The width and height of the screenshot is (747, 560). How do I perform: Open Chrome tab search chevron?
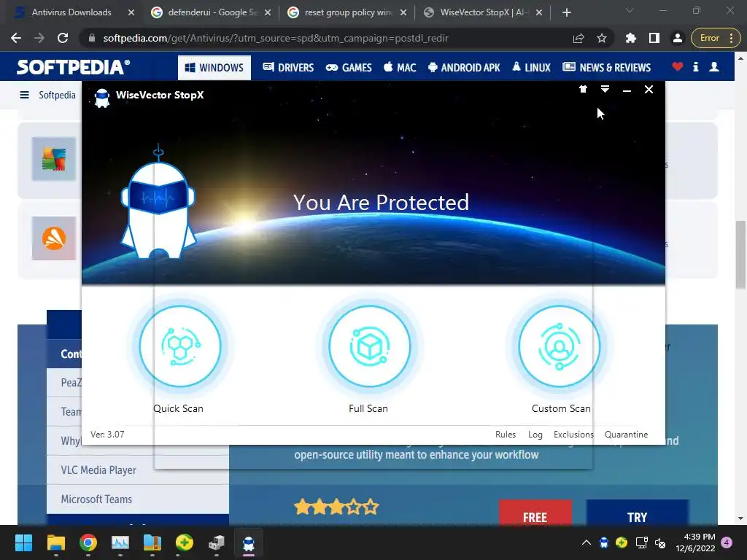coord(630,10)
